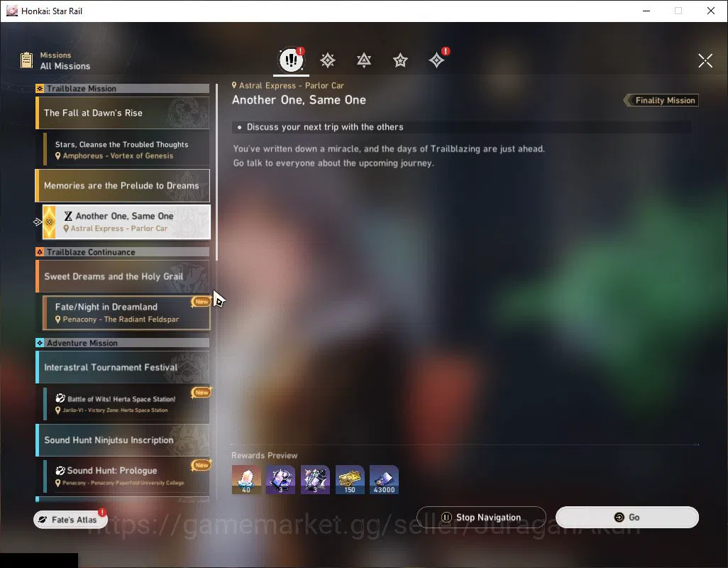Click the 43000 credits reward icon
This screenshot has height=568, width=728.
(x=384, y=480)
